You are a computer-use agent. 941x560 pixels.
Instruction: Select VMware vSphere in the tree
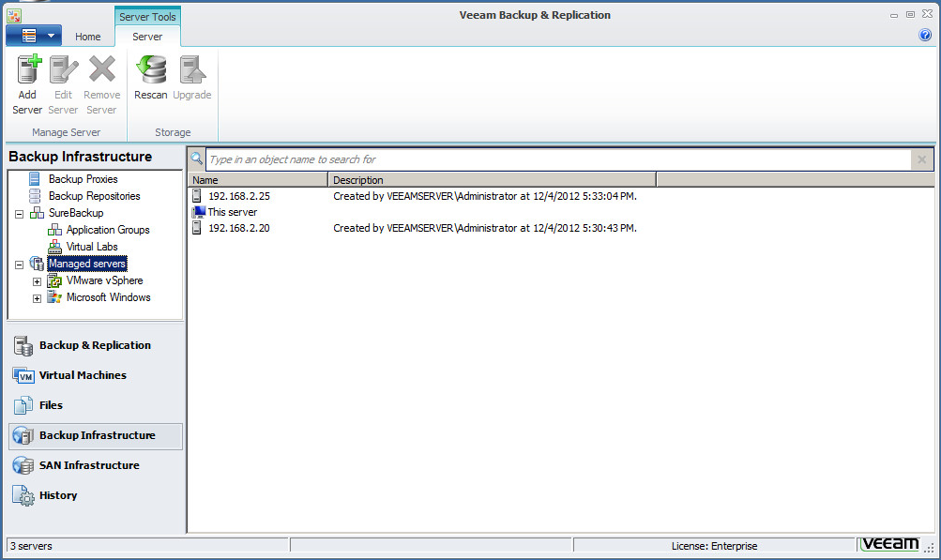pos(104,280)
